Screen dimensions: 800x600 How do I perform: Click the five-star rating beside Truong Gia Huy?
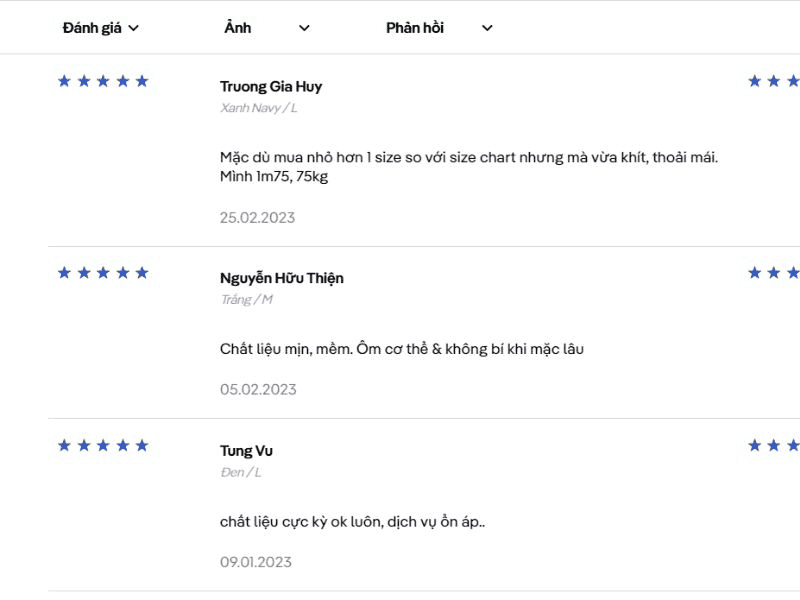point(103,81)
